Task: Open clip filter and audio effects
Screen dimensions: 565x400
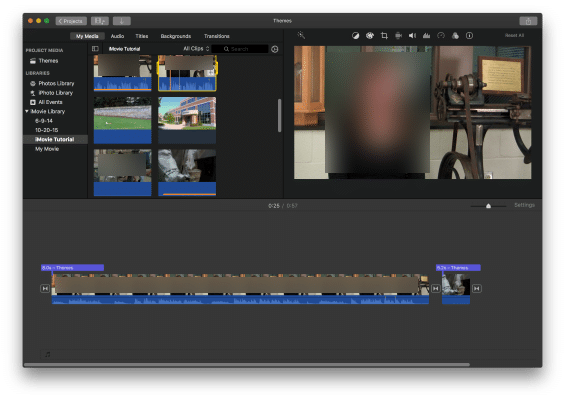Action: 455,35
